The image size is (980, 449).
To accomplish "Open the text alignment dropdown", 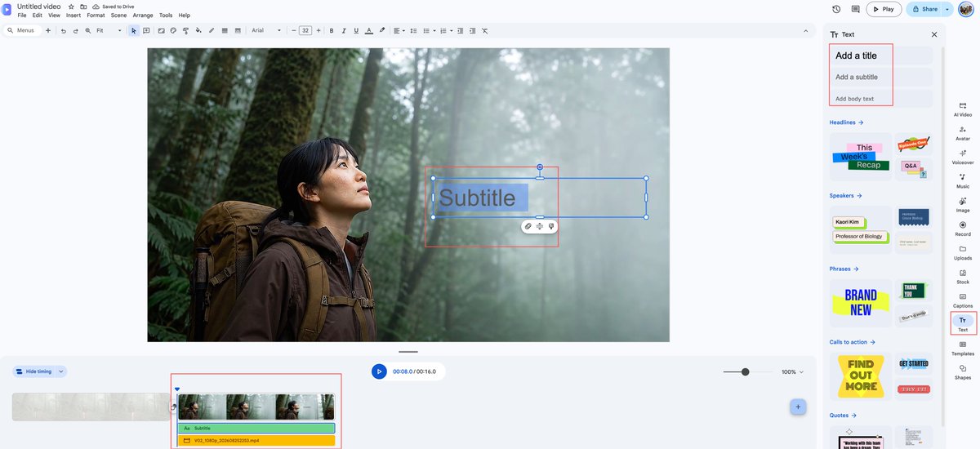I will [399, 30].
